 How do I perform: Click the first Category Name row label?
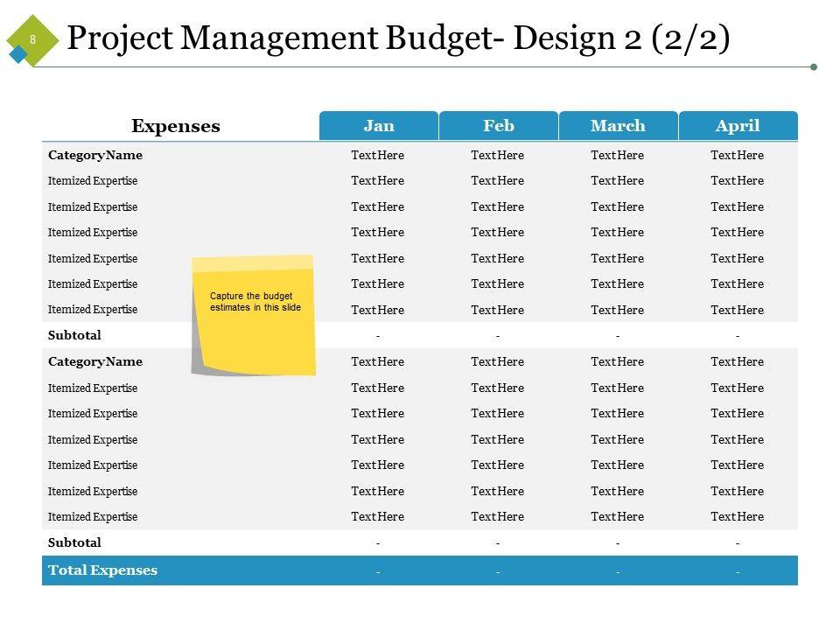pos(95,156)
